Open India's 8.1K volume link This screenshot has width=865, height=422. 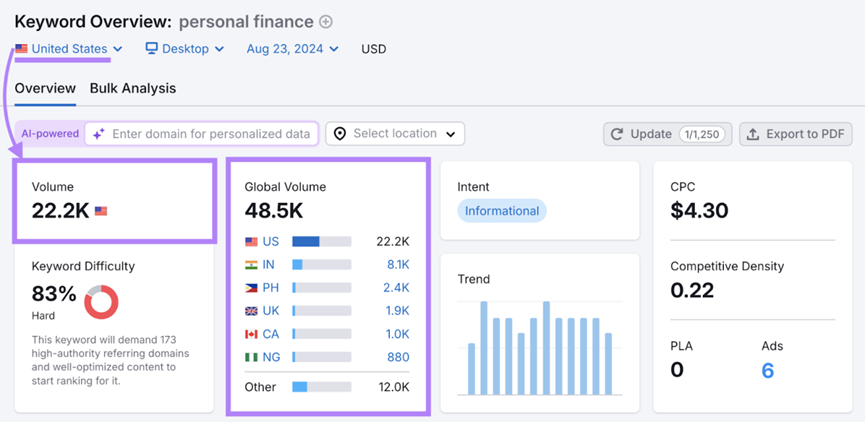(397, 264)
